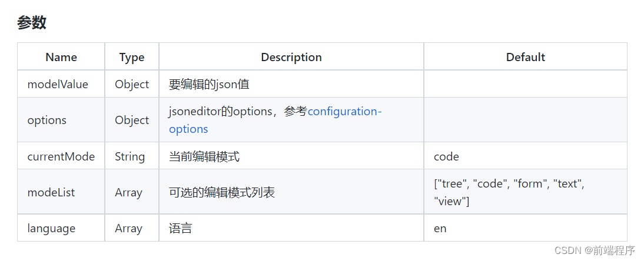Select the options parameter name cell
This screenshot has height=261, width=644.
47,120
